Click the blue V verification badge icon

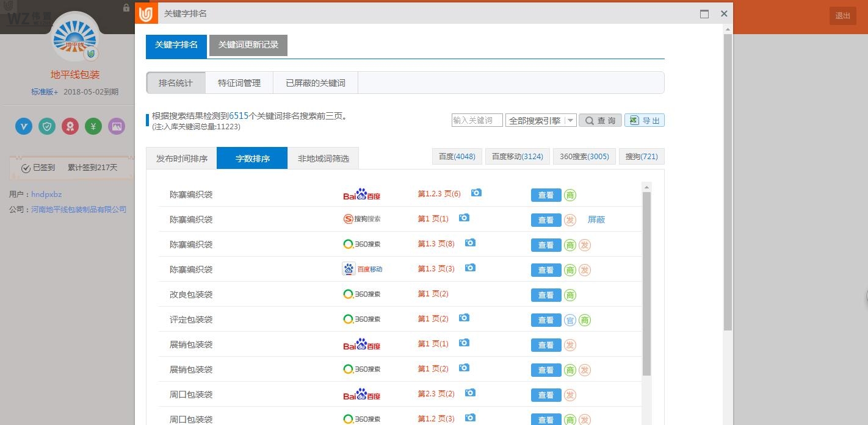pyautogui.click(x=24, y=126)
